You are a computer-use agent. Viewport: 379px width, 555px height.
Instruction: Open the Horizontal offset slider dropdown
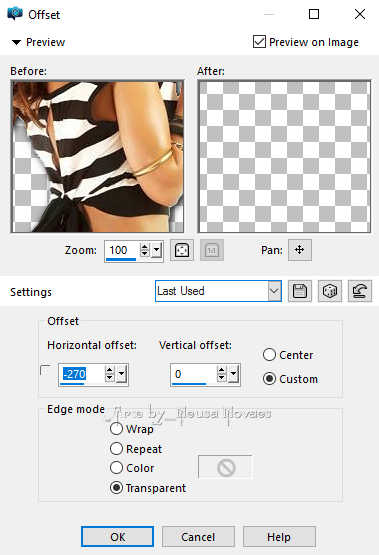(x=121, y=374)
